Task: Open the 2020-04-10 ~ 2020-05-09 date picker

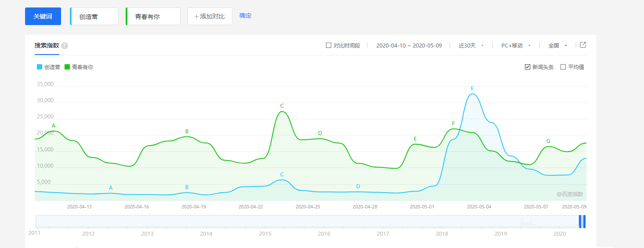Action: (x=409, y=45)
